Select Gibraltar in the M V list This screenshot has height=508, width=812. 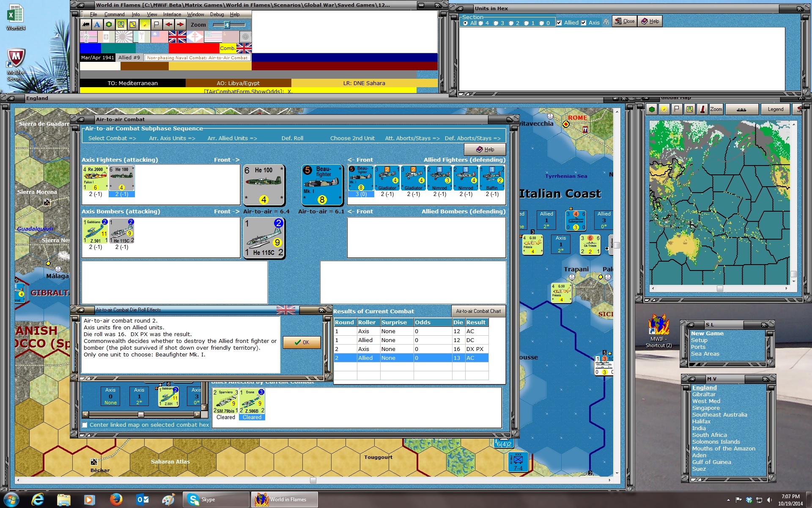tap(704, 395)
